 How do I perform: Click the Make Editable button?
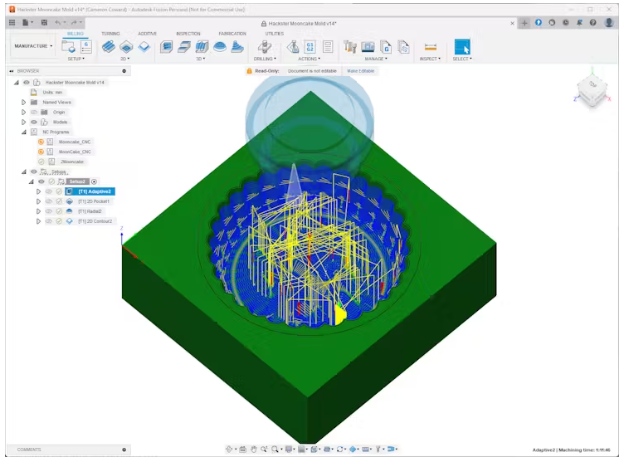(x=359, y=71)
